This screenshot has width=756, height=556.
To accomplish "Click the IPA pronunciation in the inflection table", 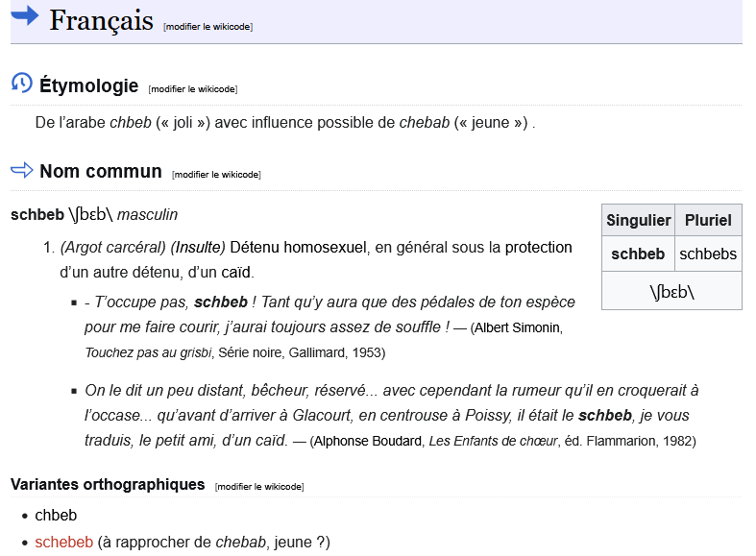I will (x=671, y=292).
